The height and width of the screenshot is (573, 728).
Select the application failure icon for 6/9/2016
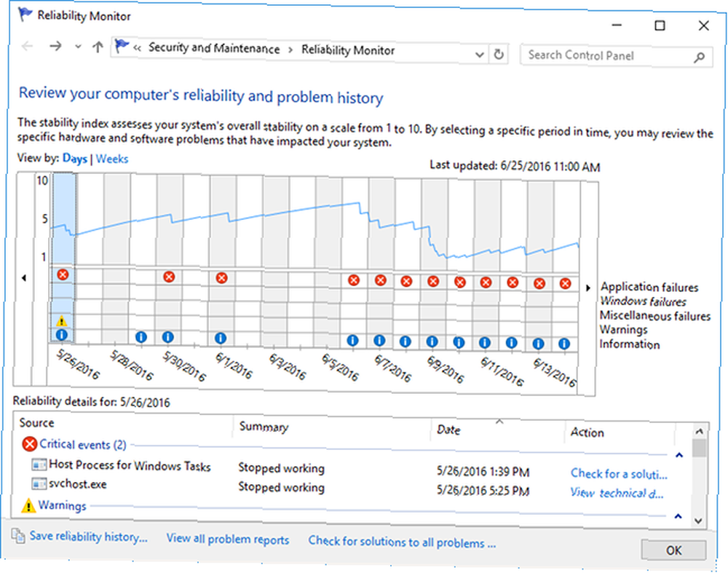[x=433, y=281]
